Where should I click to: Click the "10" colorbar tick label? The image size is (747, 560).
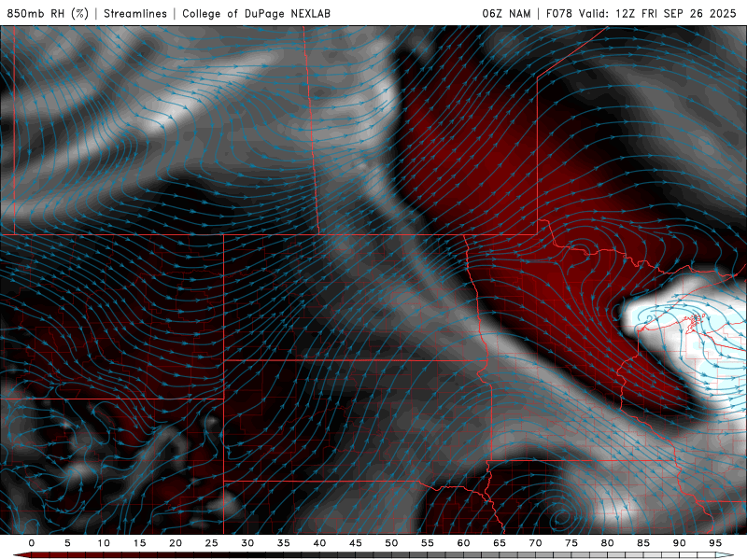point(104,543)
